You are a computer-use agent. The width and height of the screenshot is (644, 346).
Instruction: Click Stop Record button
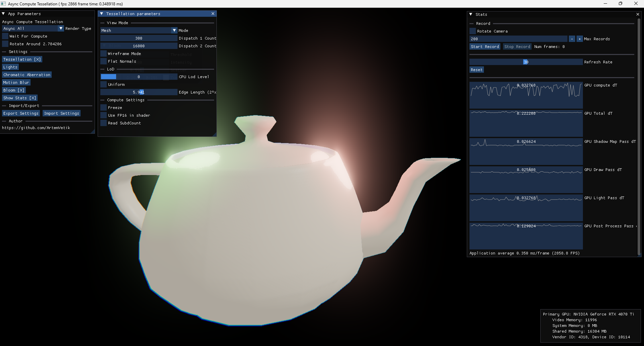[517, 47]
